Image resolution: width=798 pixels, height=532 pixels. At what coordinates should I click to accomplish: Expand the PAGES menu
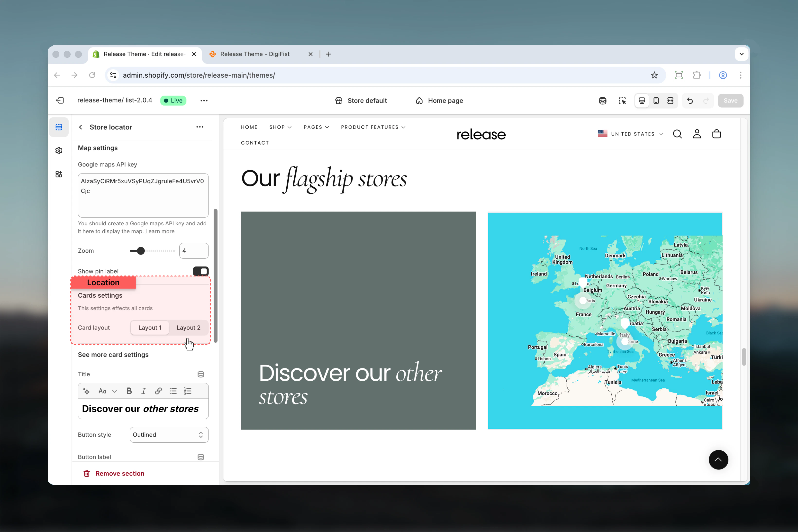(316, 127)
